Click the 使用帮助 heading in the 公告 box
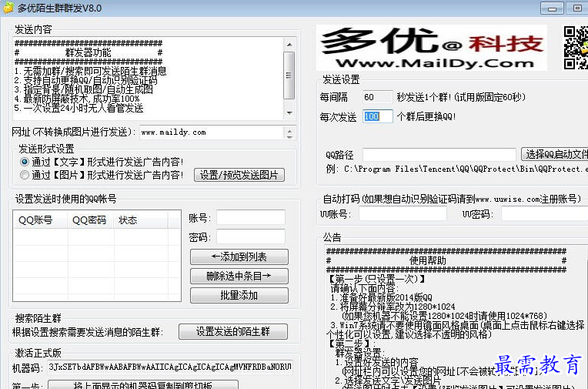The width and height of the screenshot is (588, 389). [428, 260]
